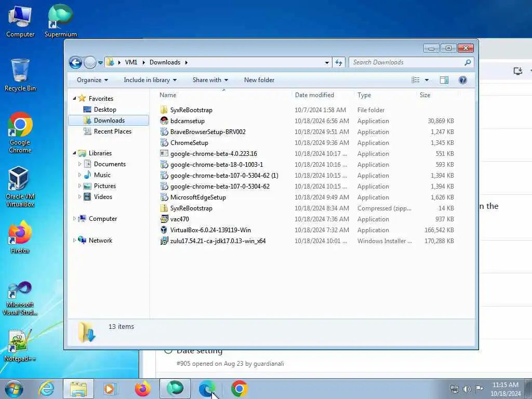
Task: Open the view options dropdown arrow
Action: (427, 80)
